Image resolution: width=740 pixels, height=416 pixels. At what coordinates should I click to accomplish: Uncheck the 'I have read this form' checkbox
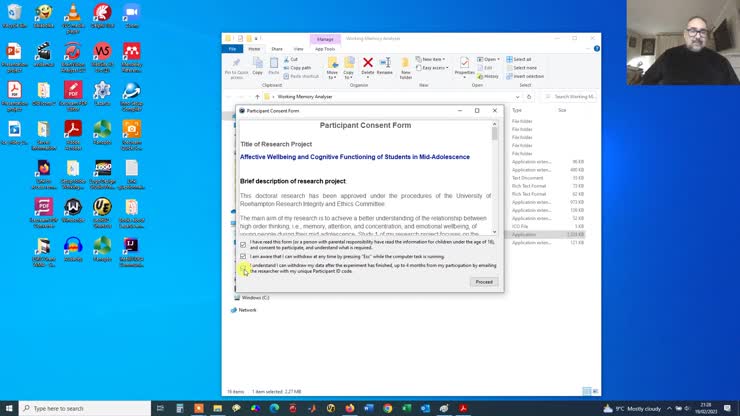pyautogui.click(x=243, y=244)
